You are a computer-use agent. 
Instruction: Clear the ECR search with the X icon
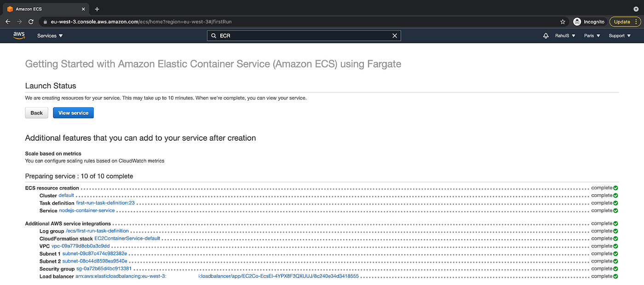(x=394, y=36)
